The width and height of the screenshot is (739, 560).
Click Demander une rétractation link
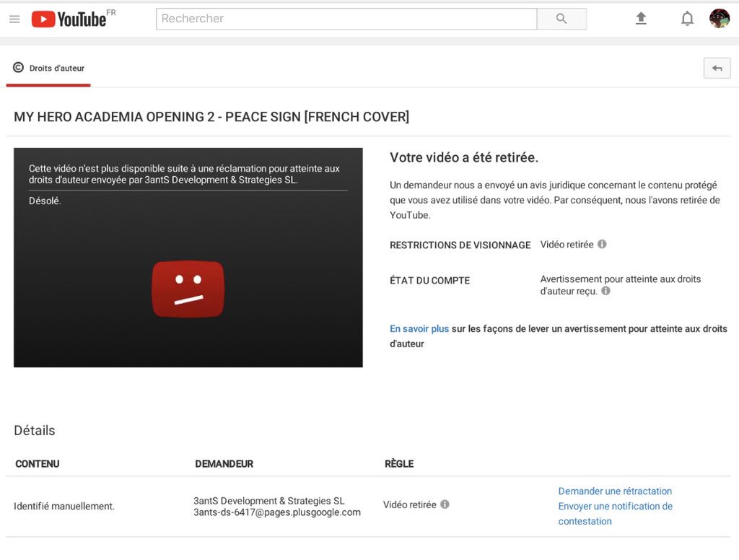click(x=615, y=491)
